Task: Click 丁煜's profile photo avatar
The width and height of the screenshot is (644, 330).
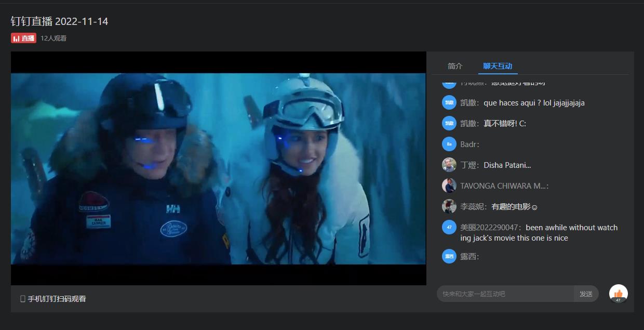Action: [x=449, y=165]
